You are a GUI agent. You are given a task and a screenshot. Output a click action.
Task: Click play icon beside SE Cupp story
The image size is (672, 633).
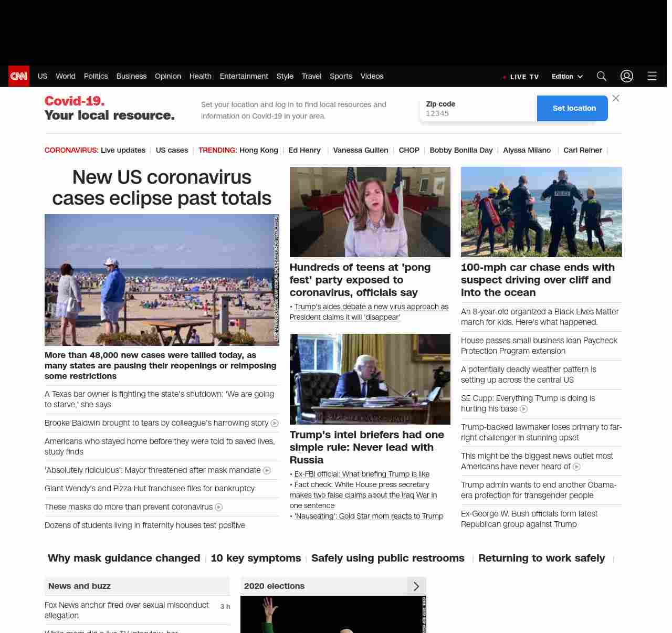[x=523, y=409]
